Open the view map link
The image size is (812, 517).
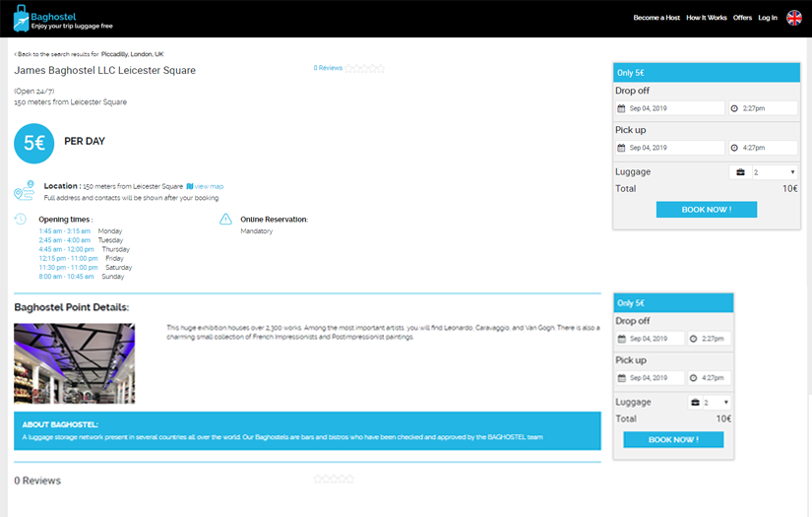(209, 186)
